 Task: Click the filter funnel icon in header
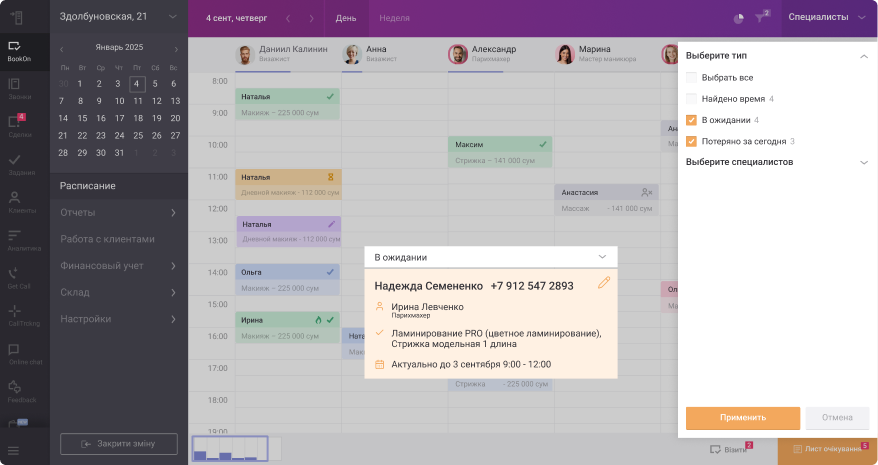click(x=761, y=18)
